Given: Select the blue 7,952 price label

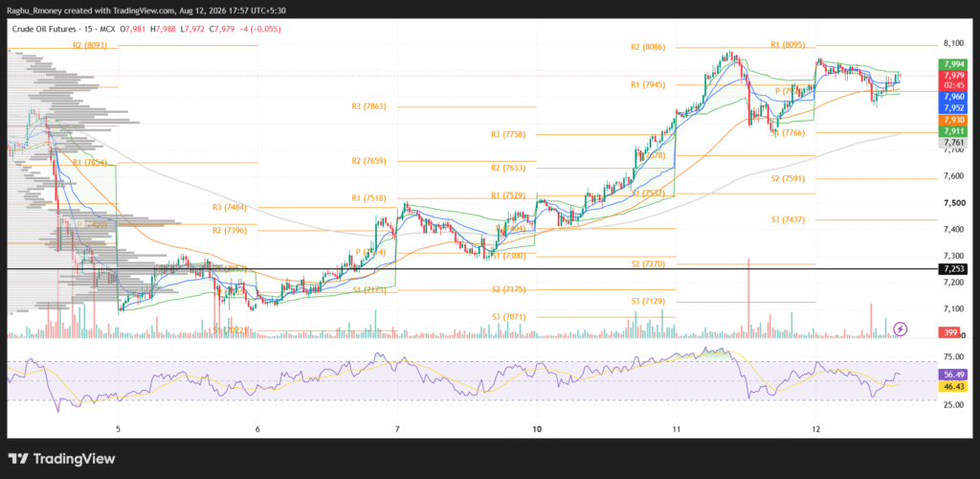Looking at the screenshot, I should [x=954, y=107].
